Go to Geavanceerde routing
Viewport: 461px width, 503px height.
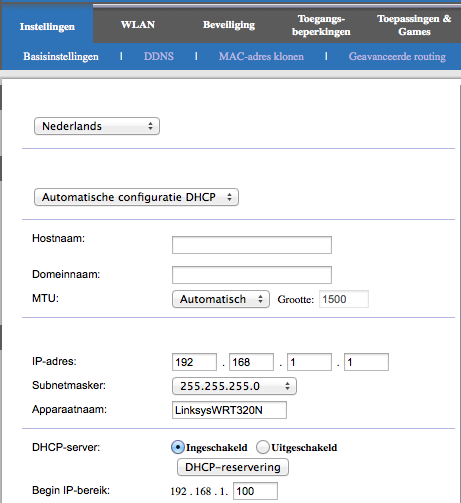[397, 56]
